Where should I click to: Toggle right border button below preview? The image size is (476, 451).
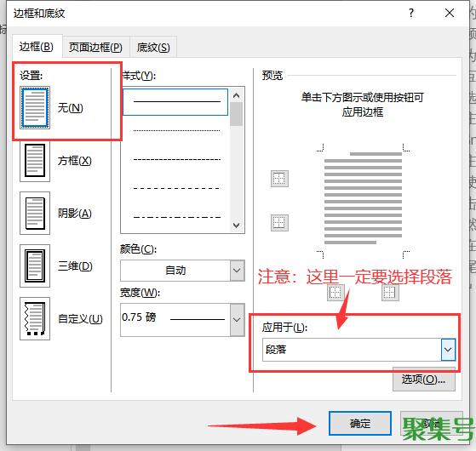click(390, 293)
